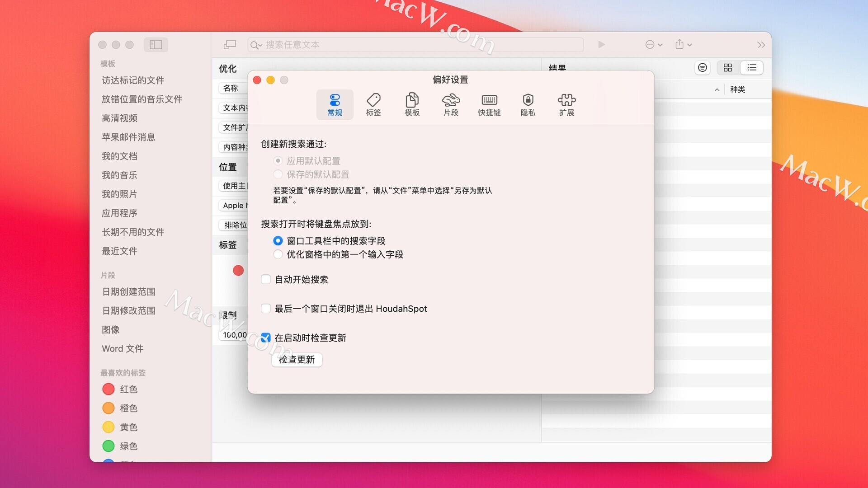868x488 pixels.
Task: Select 应用默认配置 radio option
Action: click(x=278, y=161)
